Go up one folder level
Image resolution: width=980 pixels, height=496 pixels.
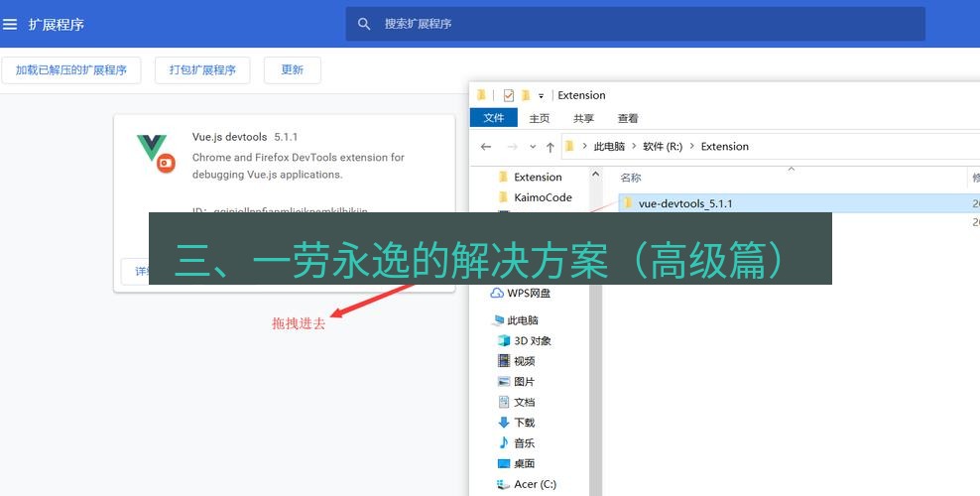point(550,147)
